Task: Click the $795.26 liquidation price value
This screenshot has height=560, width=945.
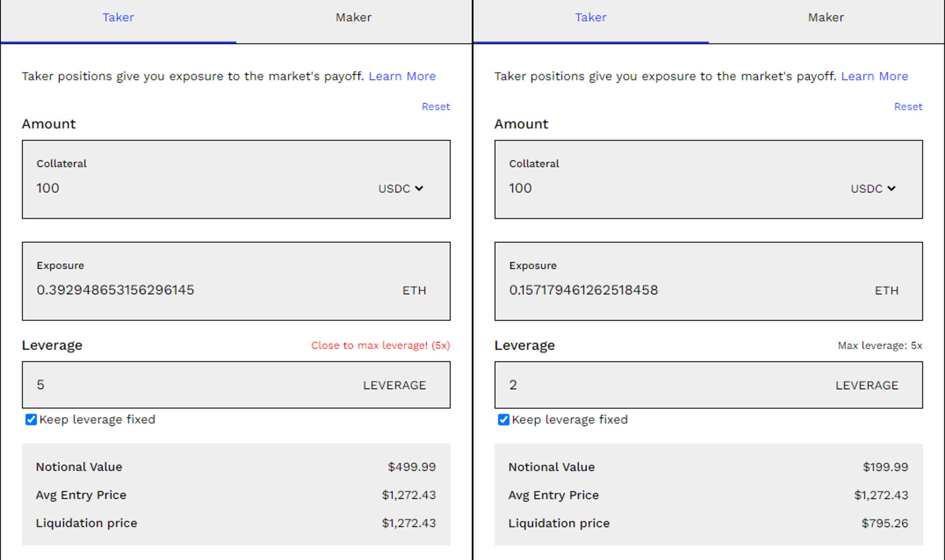Action: 885,523
